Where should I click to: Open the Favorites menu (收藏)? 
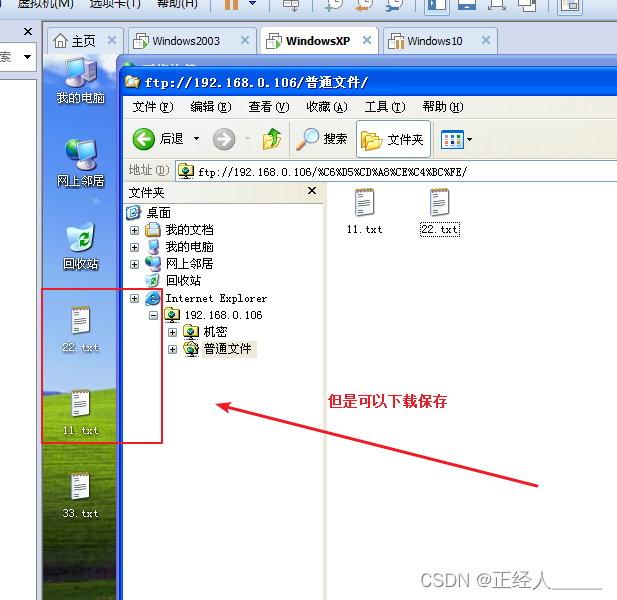click(327, 107)
